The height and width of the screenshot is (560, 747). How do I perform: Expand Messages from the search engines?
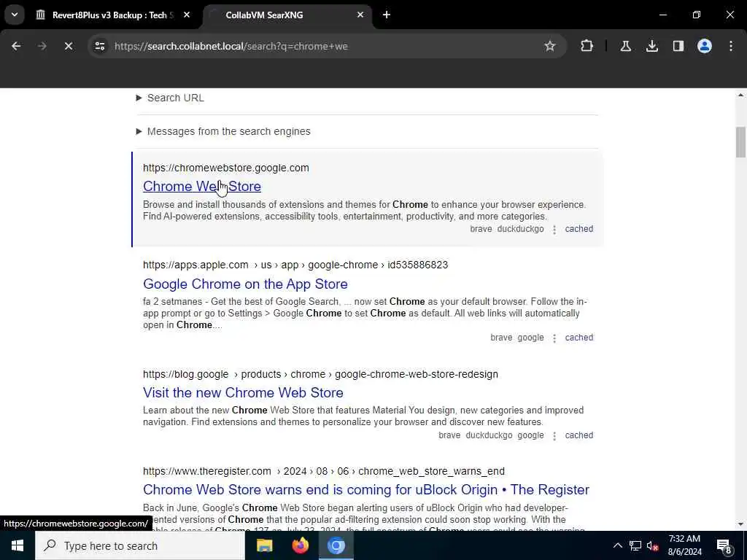pos(223,131)
